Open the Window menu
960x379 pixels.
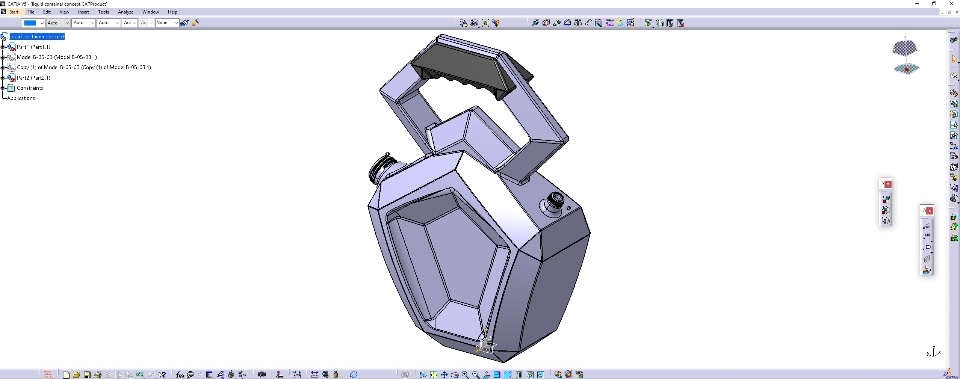coord(151,12)
